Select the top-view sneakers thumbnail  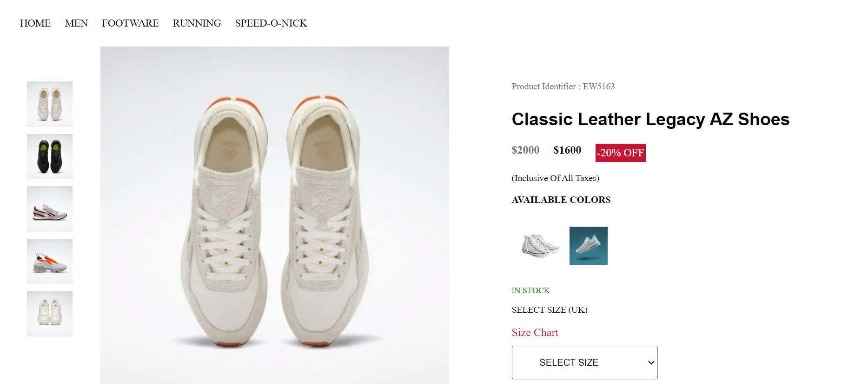tap(49, 104)
